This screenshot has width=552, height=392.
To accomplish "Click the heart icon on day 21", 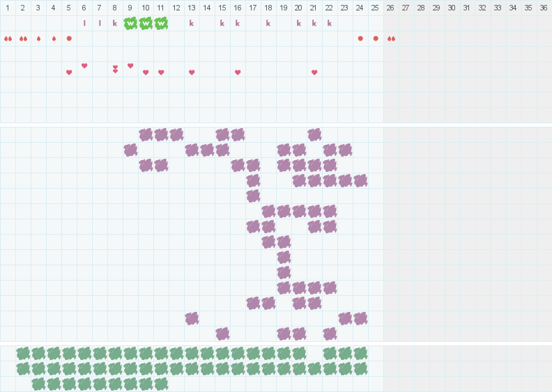I will [314, 72].
